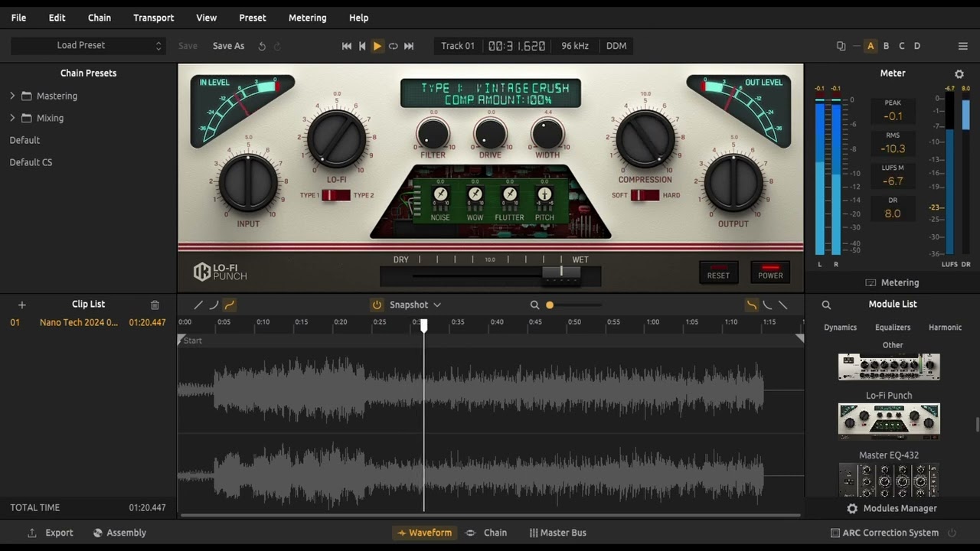The width and height of the screenshot is (980, 551).
Task: Select comparison slot B
Action: (x=887, y=46)
